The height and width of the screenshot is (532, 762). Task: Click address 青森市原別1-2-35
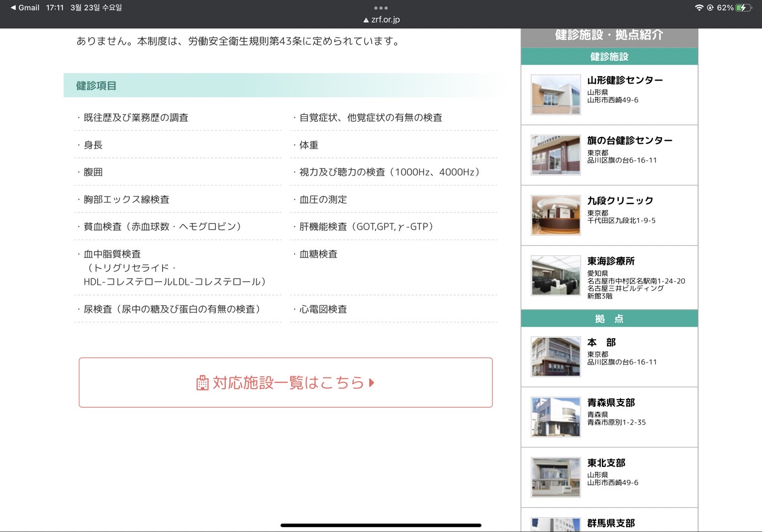pos(616,423)
